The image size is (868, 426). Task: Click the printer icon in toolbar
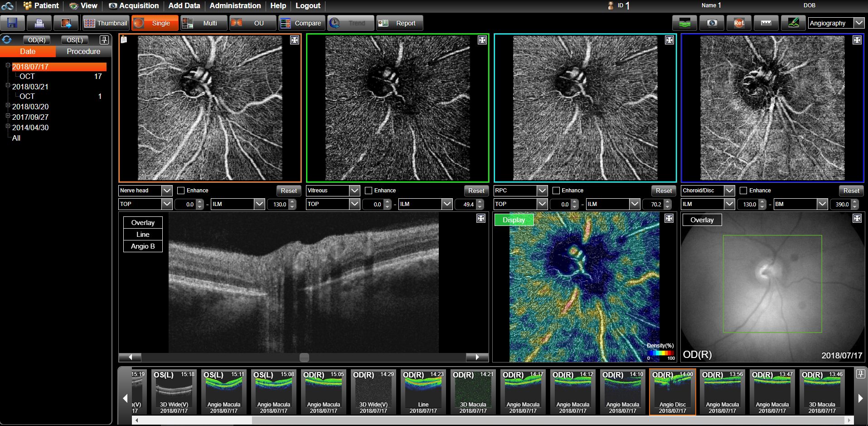(39, 23)
